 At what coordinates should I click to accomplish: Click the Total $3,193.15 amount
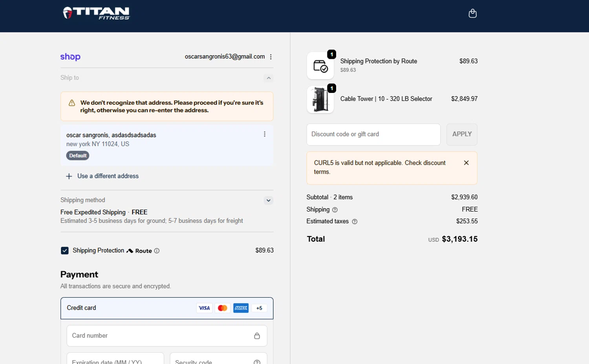[460, 239]
